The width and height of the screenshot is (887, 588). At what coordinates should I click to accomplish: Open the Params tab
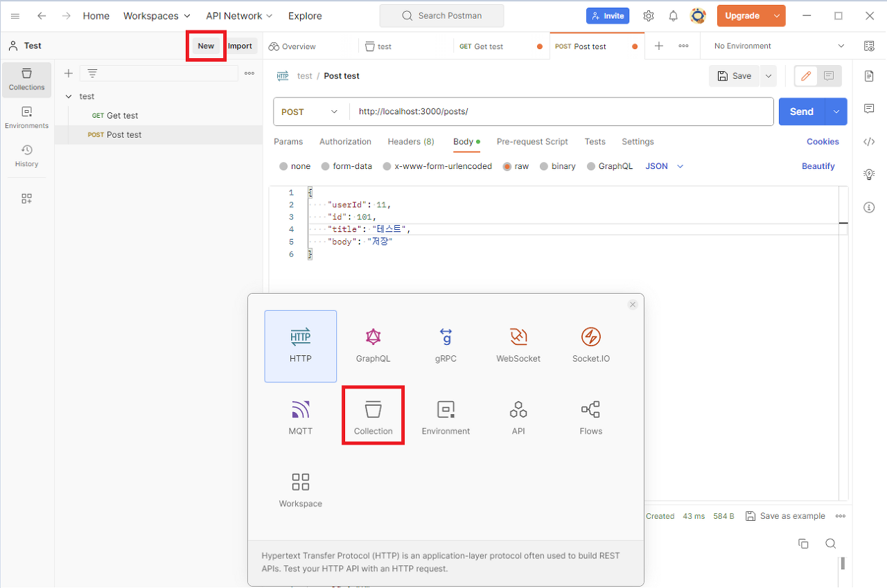tap(288, 141)
